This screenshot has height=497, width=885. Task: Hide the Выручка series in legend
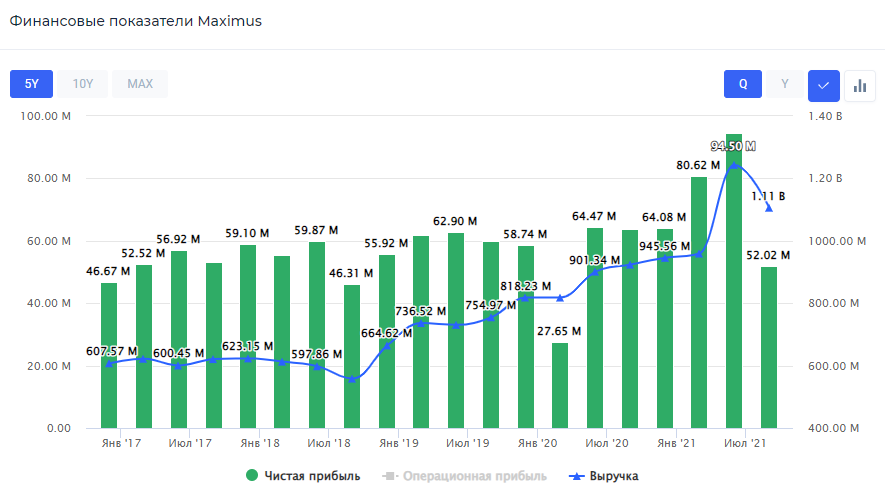click(603, 476)
